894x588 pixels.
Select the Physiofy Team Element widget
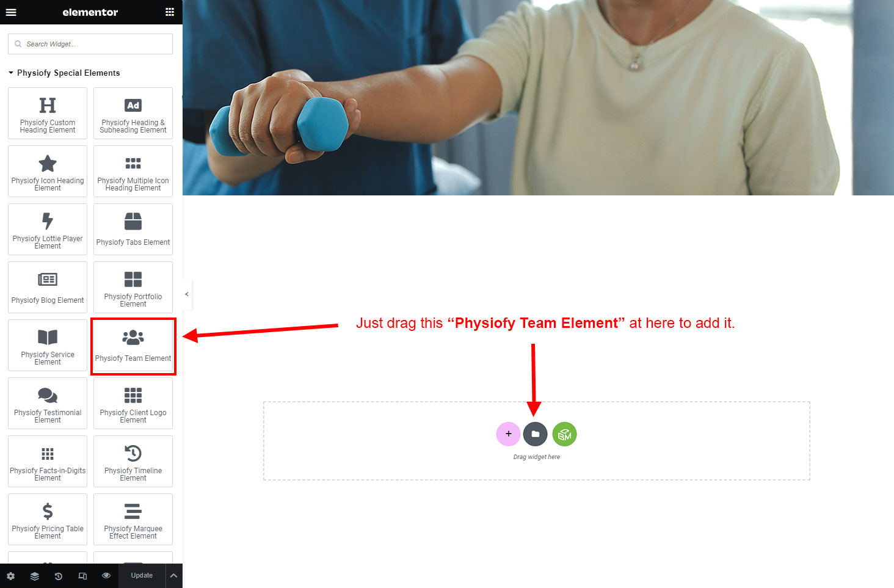[x=133, y=346]
